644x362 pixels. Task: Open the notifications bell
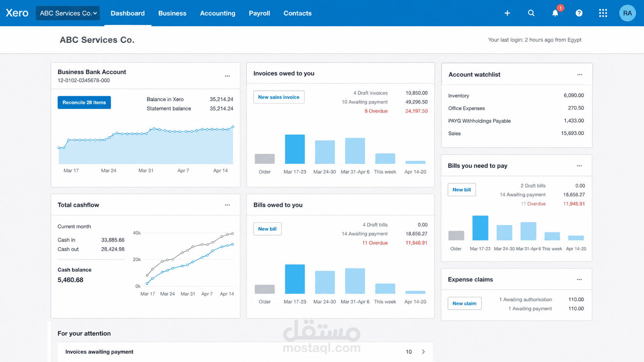[x=555, y=13]
